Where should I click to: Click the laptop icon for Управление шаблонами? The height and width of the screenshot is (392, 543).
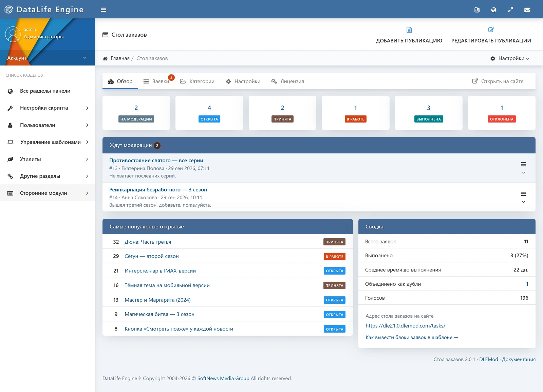tap(11, 142)
